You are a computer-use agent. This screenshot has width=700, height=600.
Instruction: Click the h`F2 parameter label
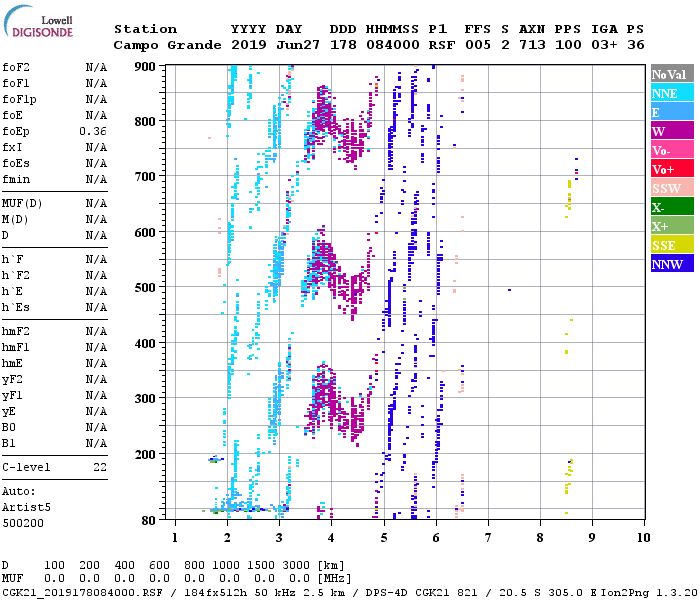16,275
